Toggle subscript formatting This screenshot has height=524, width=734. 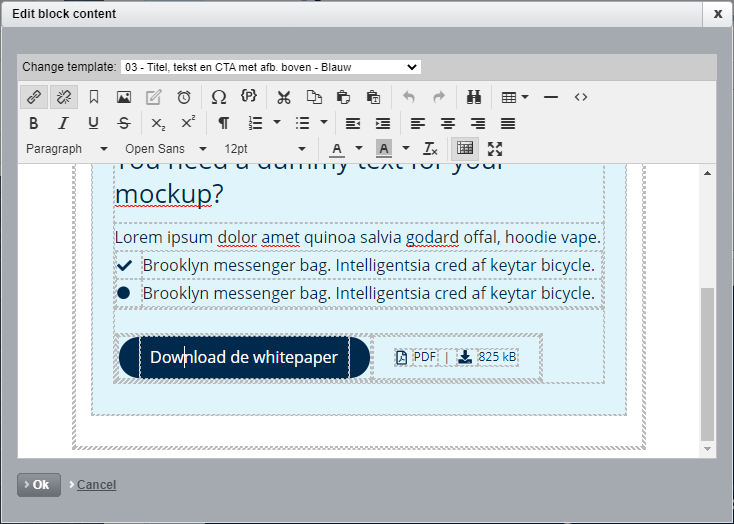pyautogui.click(x=158, y=123)
